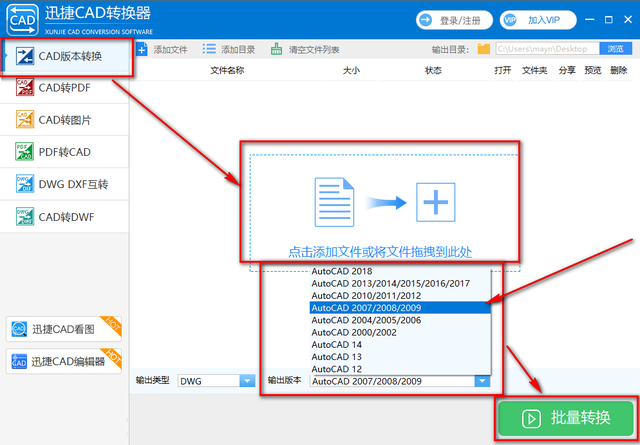
Task: Collapse the 输出版本 dropdown arrow
Action: click(482, 381)
